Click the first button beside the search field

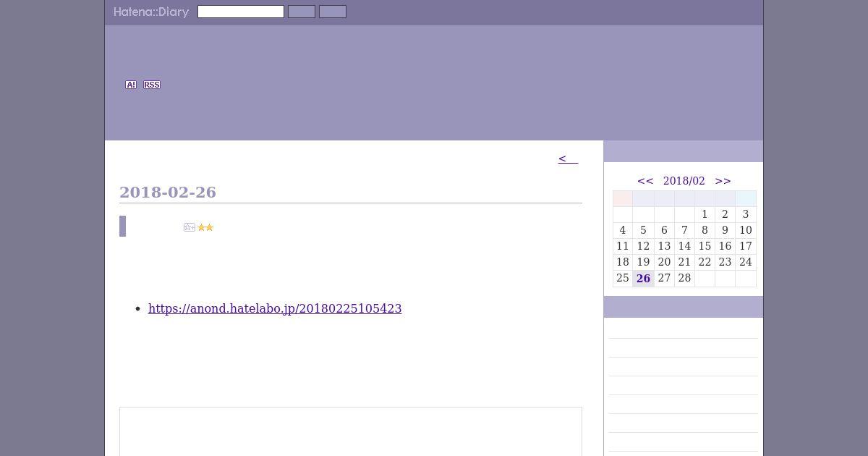coord(302,12)
